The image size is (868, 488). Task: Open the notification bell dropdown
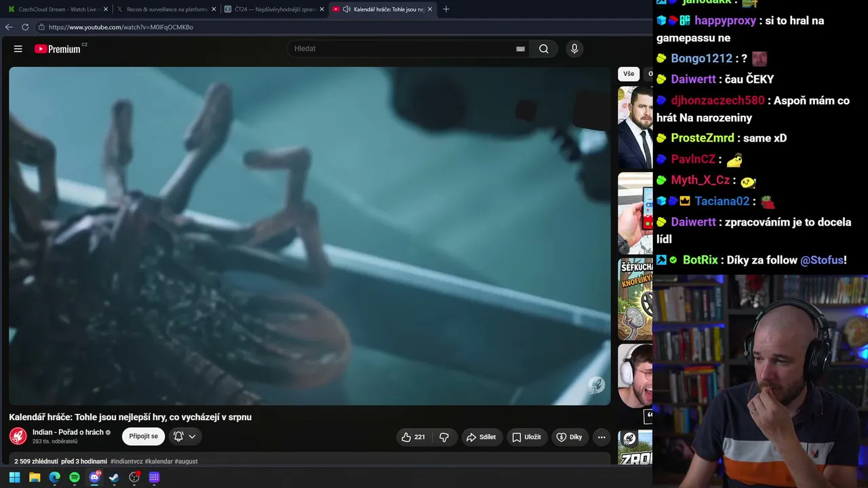click(184, 436)
